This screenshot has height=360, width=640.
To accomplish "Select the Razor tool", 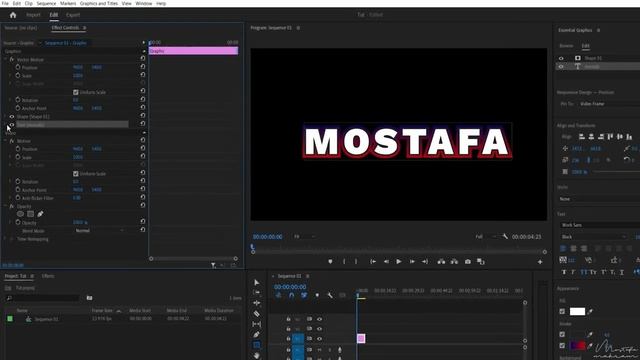I will pyautogui.click(x=256, y=313).
